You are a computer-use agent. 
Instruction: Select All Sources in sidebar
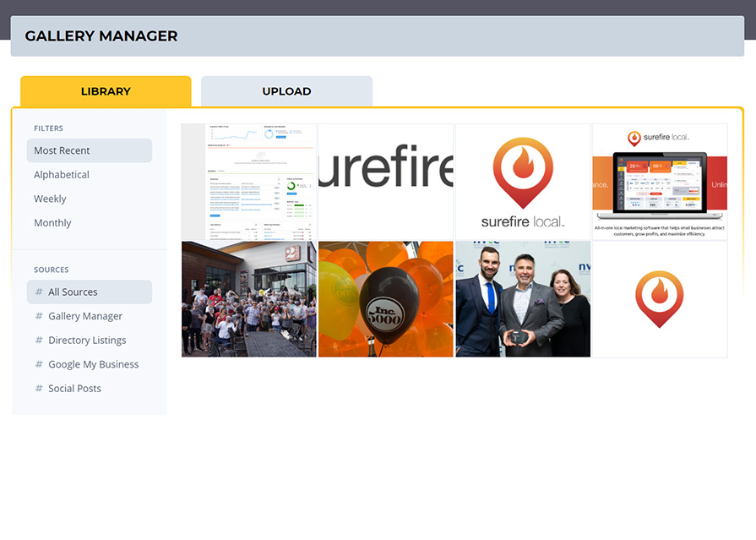coord(90,292)
